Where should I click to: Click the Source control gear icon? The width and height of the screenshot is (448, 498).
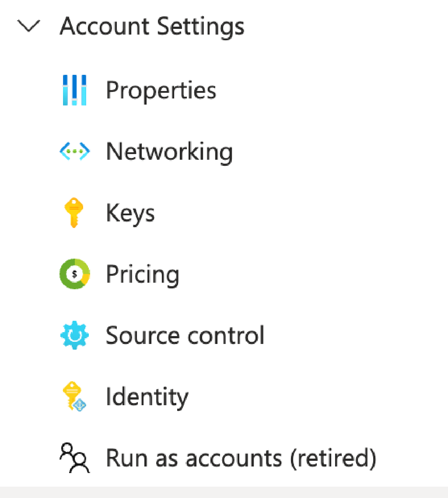coord(74,335)
